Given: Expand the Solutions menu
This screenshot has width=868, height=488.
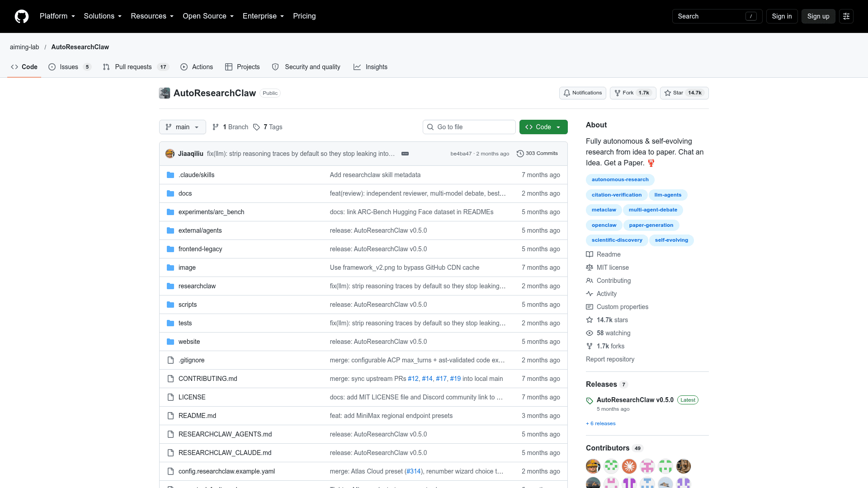Looking at the screenshot, I should pyautogui.click(x=103, y=16).
